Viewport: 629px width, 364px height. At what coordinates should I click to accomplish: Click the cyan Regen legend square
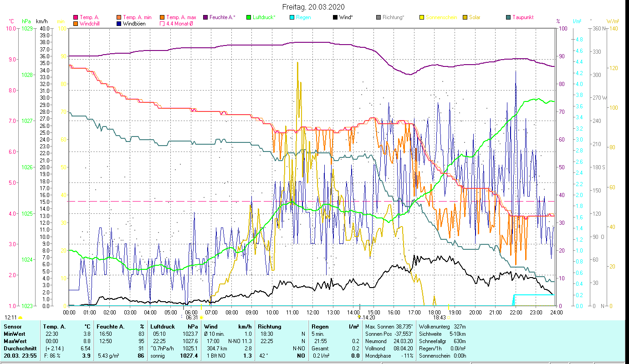tap(292, 18)
